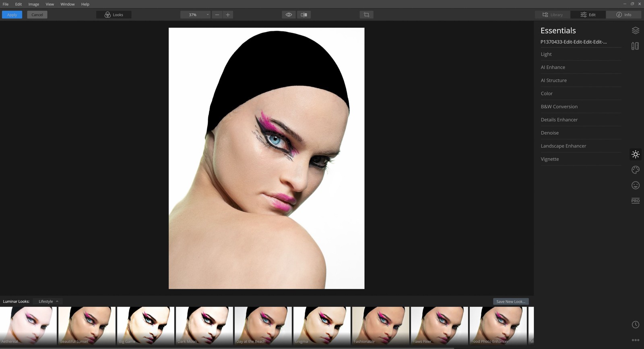
Task: Open the Canvas tools icon
Action: point(635,46)
